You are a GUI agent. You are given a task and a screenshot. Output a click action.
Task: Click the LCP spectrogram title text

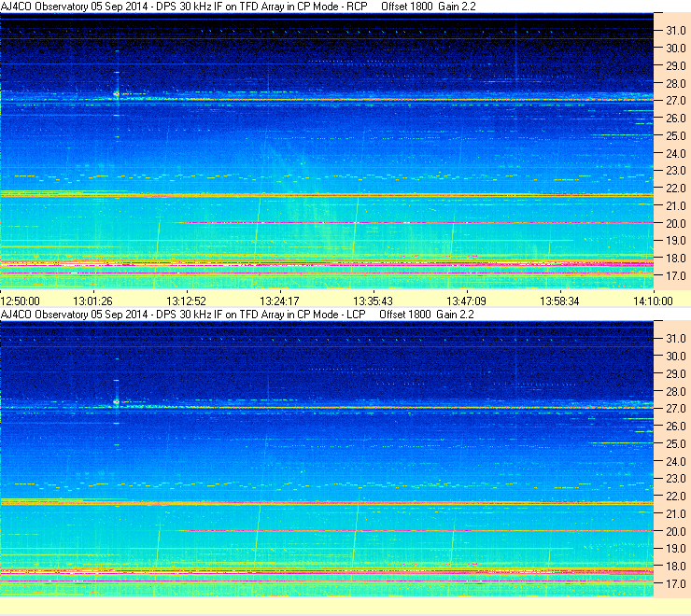pyautogui.click(x=237, y=315)
